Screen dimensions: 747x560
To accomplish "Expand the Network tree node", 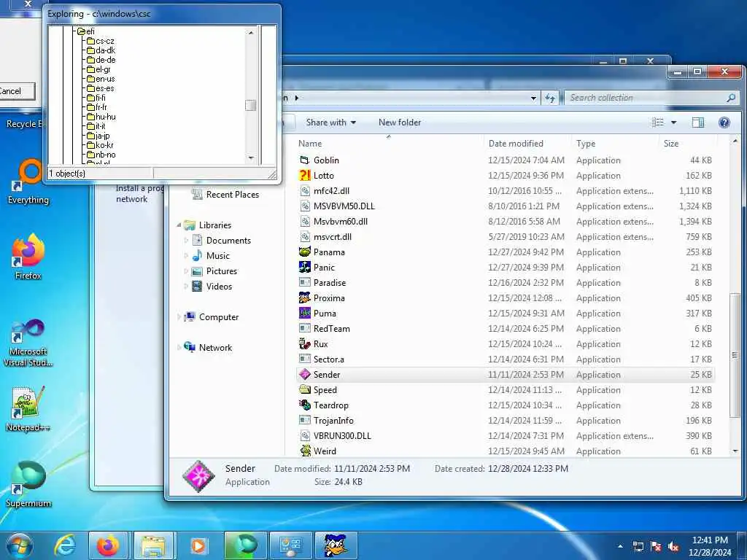I will tap(179, 347).
